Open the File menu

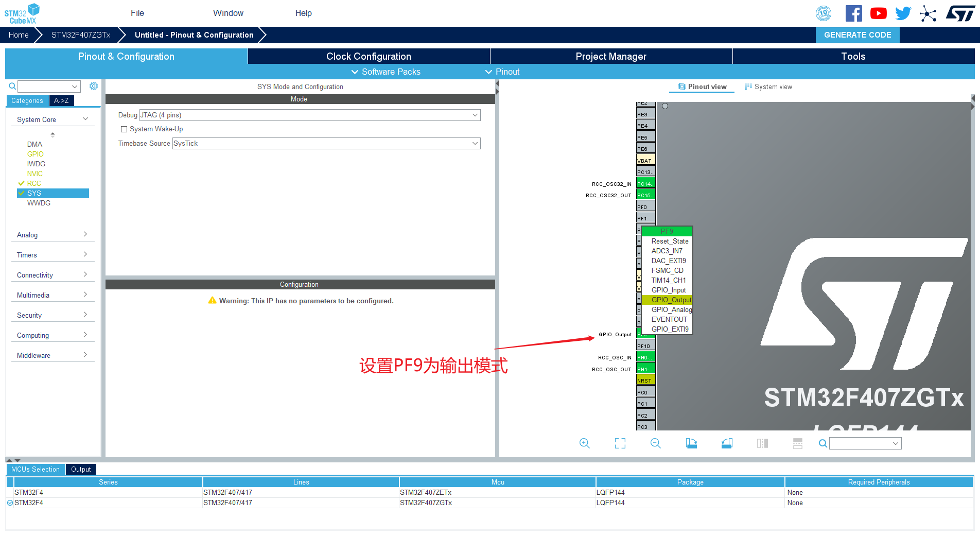[x=137, y=13]
